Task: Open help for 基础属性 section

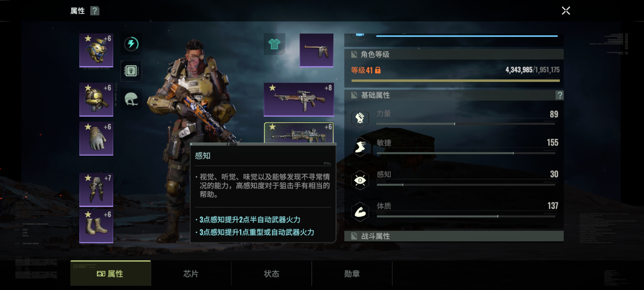Action: click(x=559, y=95)
